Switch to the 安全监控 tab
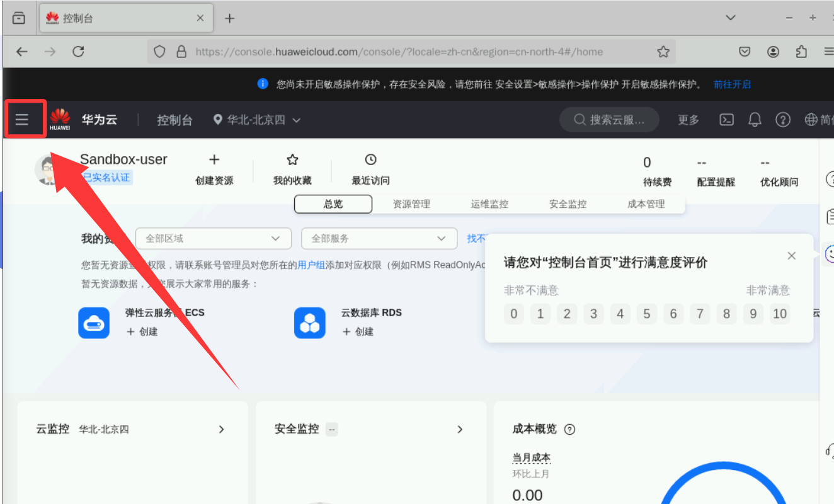 [x=568, y=204]
